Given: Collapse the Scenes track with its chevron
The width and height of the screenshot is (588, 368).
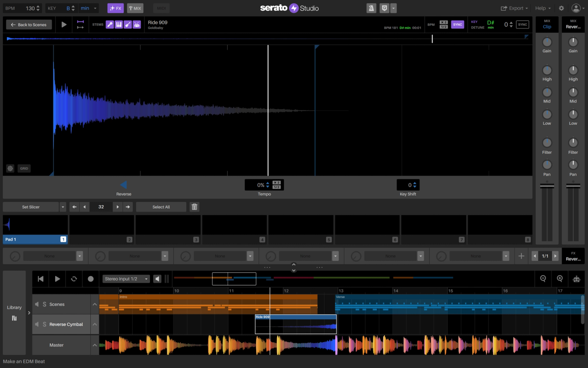Looking at the screenshot, I should (x=94, y=304).
